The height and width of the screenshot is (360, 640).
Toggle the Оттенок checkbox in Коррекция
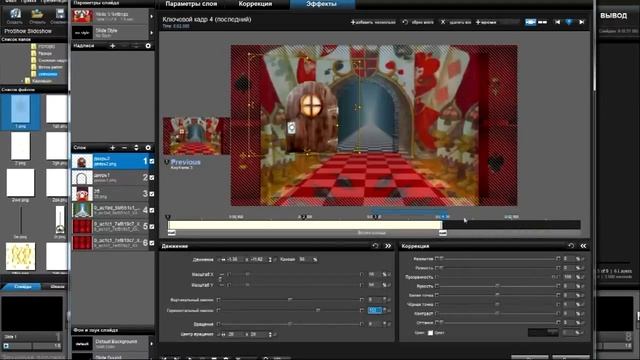click(437, 322)
